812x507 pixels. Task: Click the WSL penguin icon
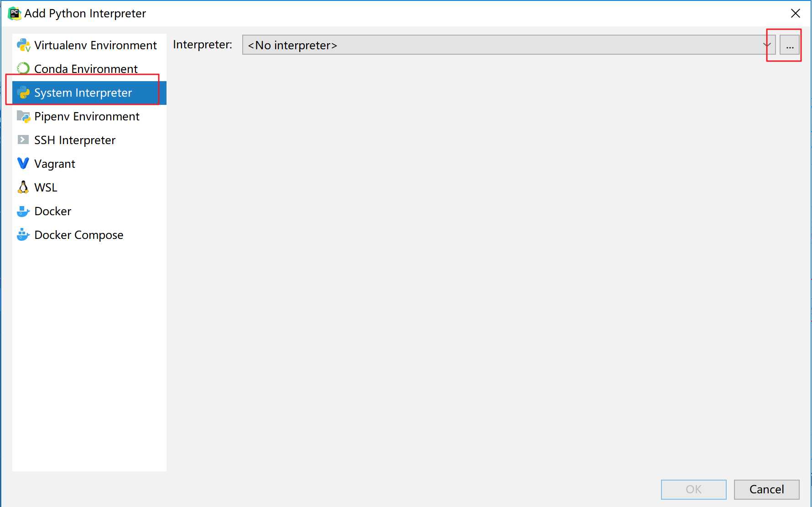tap(23, 187)
